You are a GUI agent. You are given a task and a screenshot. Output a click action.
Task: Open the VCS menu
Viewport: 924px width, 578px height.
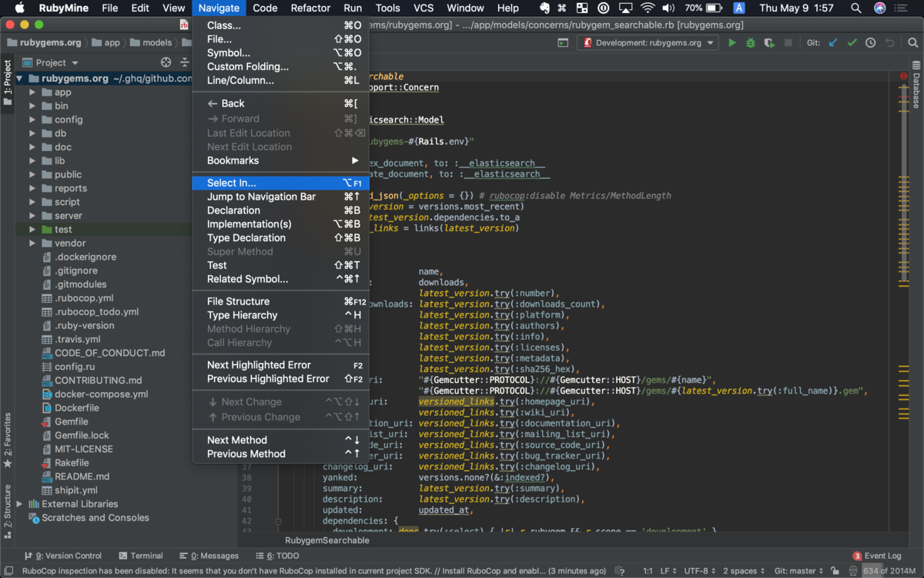coord(423,8)
